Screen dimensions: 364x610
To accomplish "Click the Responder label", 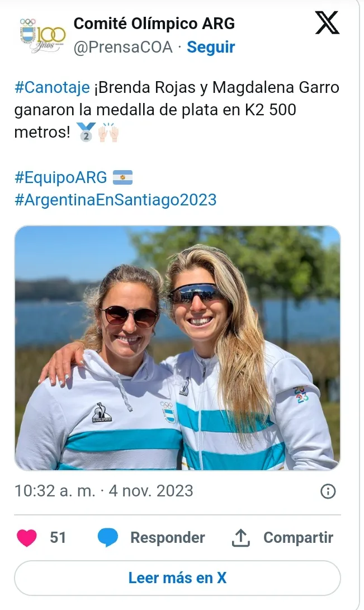I will pos(167,538).
